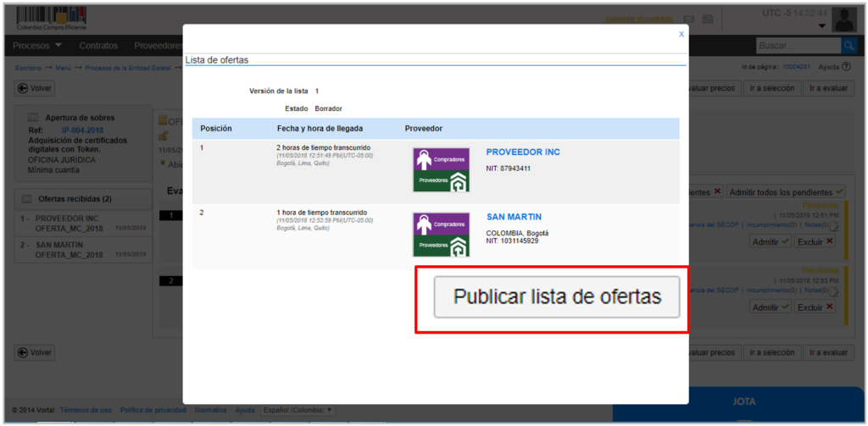This screenshot has width=868, height=426.
Task: Open the Procesos dropdown menu
Action: tap(38, 46)
